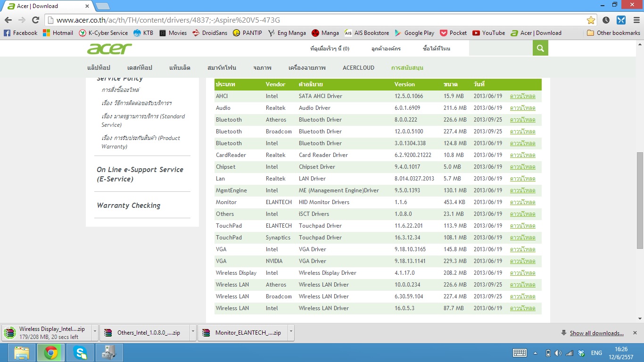Open File Explorer from the taskbar
644x362 pixels.
click(22, 353)
